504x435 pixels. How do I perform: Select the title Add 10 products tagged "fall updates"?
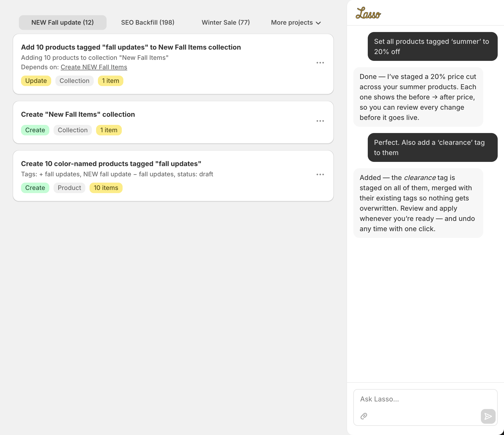click(x=131, y=47)
